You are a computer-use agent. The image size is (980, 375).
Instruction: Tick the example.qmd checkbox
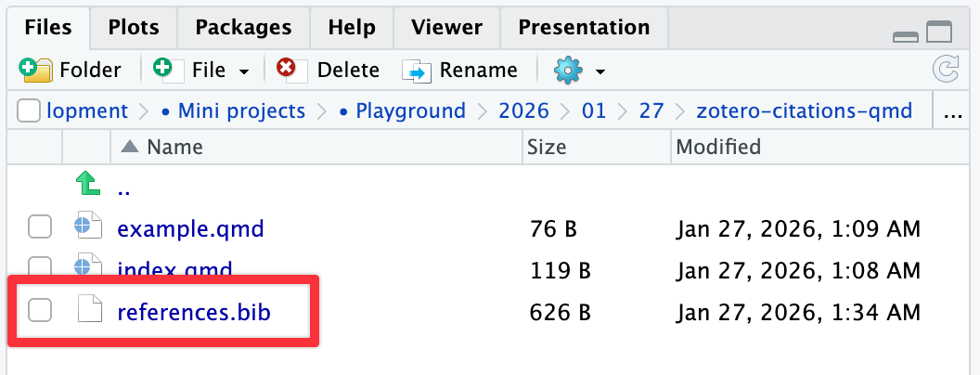coord(39,227)
